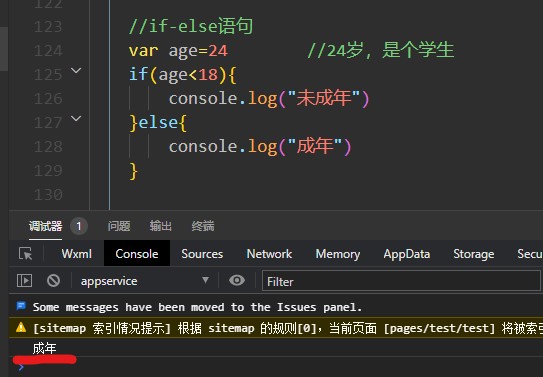The image size is (543, 377).
Task: Click console.log("未成年") code line
Action: tap(269, 98)
